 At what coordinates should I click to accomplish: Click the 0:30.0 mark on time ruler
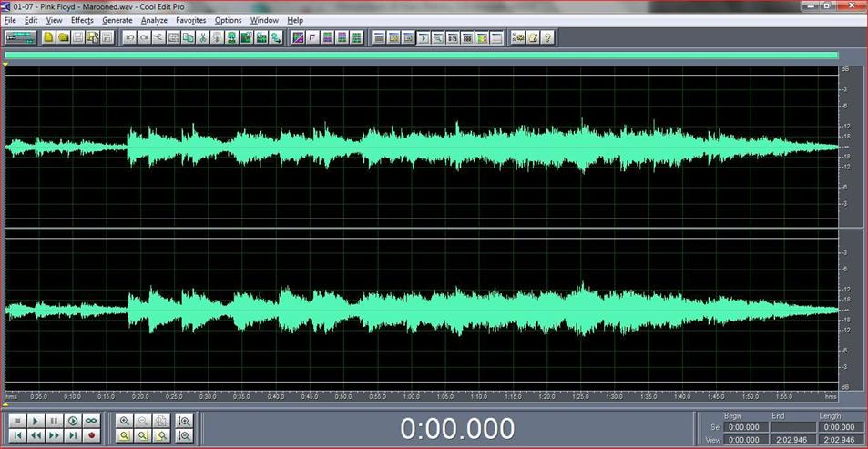coord(208,396)
